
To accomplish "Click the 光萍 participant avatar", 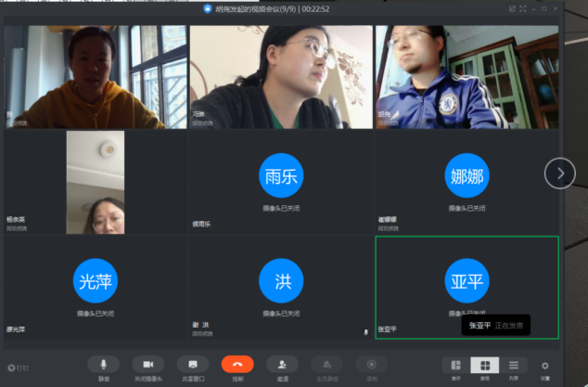I will tap(96, 281).
